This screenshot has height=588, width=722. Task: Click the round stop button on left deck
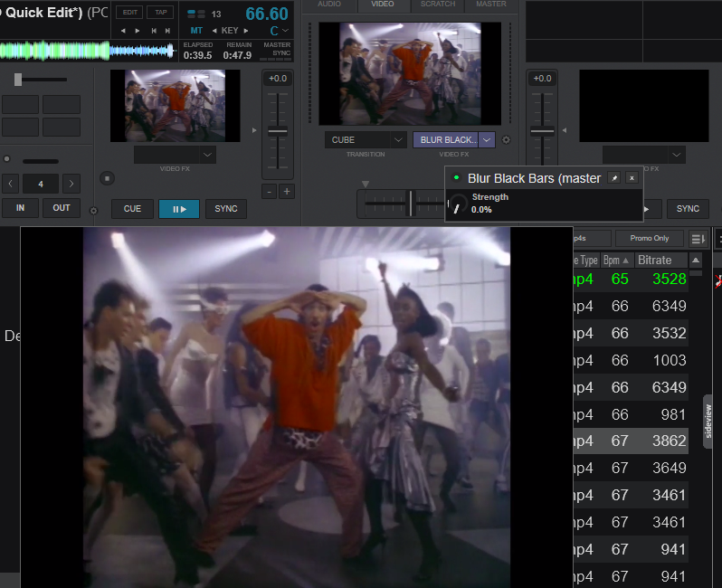(107, 178)
